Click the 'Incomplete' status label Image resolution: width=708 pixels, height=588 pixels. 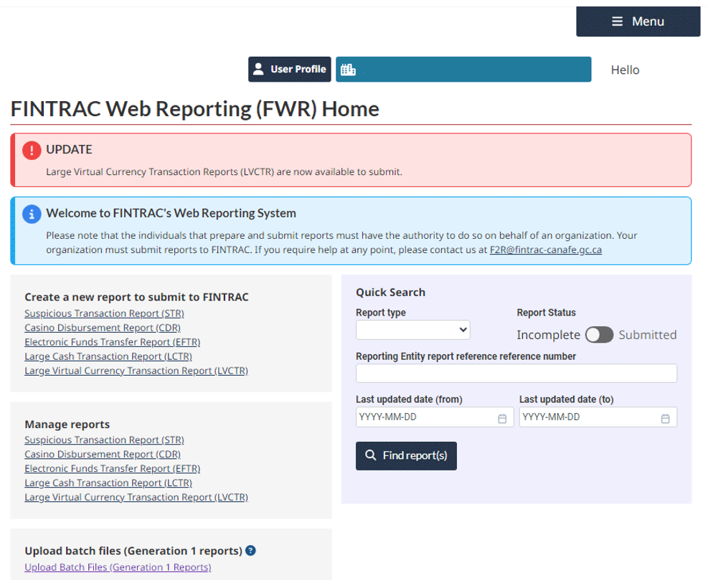[x=548, y=335]
